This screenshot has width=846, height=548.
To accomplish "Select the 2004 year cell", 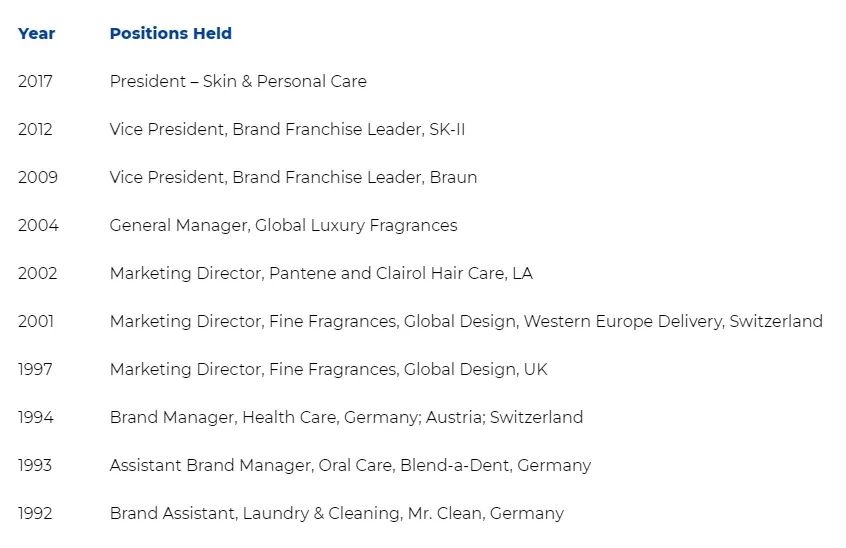I will click(38, 225).
